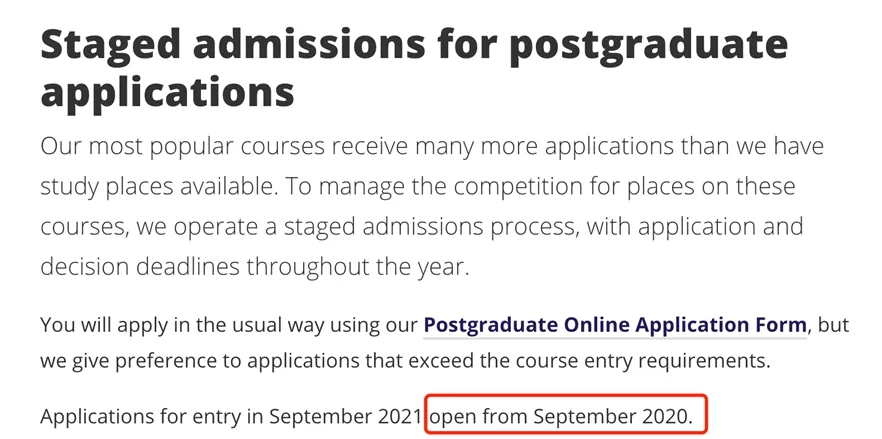Click 'decision deadlines throughout the year' text
The height and width of the screenshot is (439, 882).
(254, 267)
